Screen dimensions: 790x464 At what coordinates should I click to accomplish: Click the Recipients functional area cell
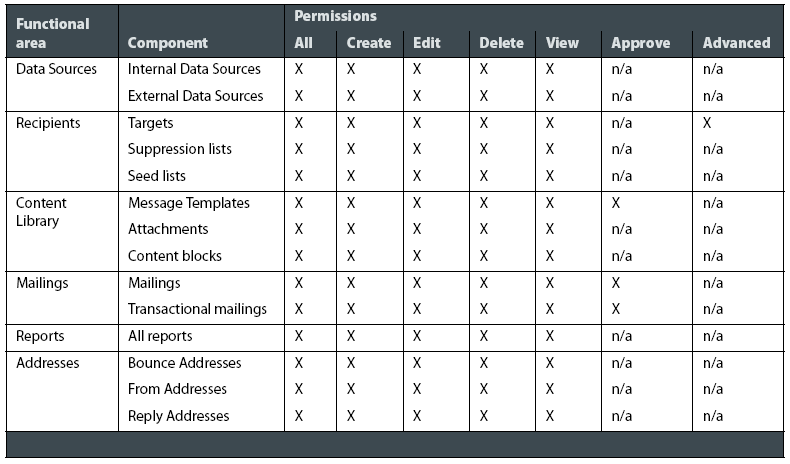click(48, 123)
